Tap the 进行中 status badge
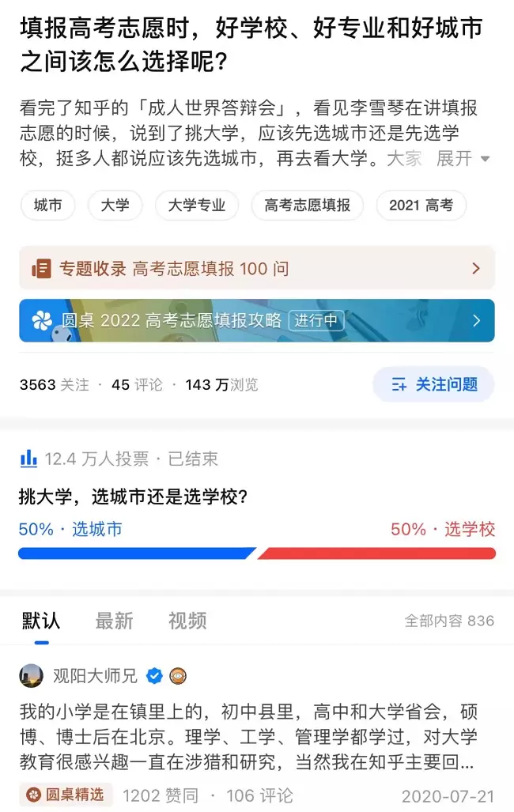This screenshot has width=514, height=812. 316,320
